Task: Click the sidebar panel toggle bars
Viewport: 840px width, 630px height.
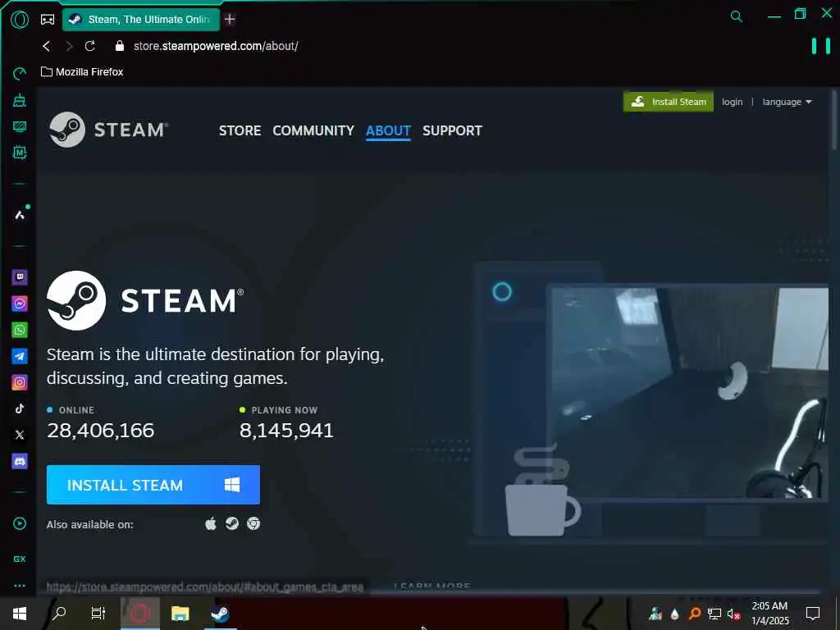Action: click(820, 46)
